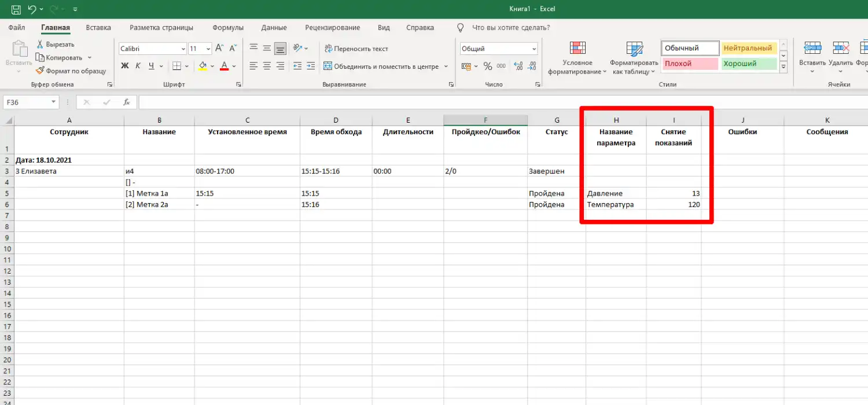This screenshot has height=405, width=868.
Task: Select the Format Painter (Формат по образцу) brush
Action: tap(41, 71)
